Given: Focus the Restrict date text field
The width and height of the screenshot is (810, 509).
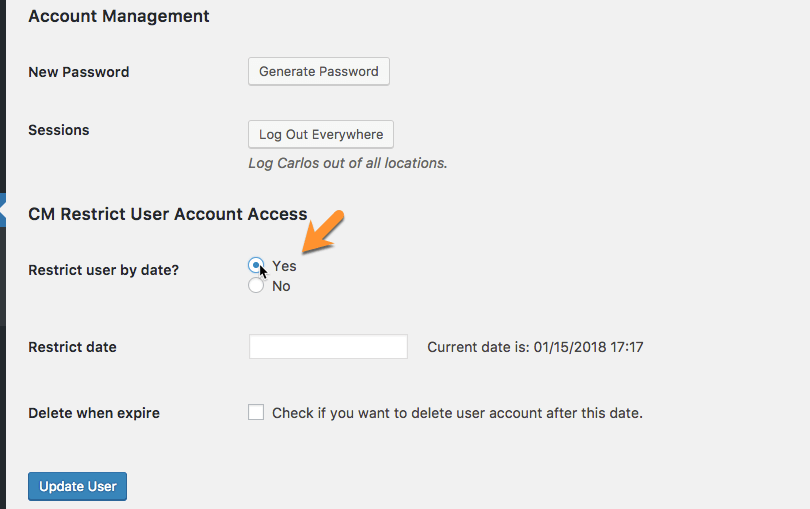Looking at the screenshot, I should [x=328, y=347].
